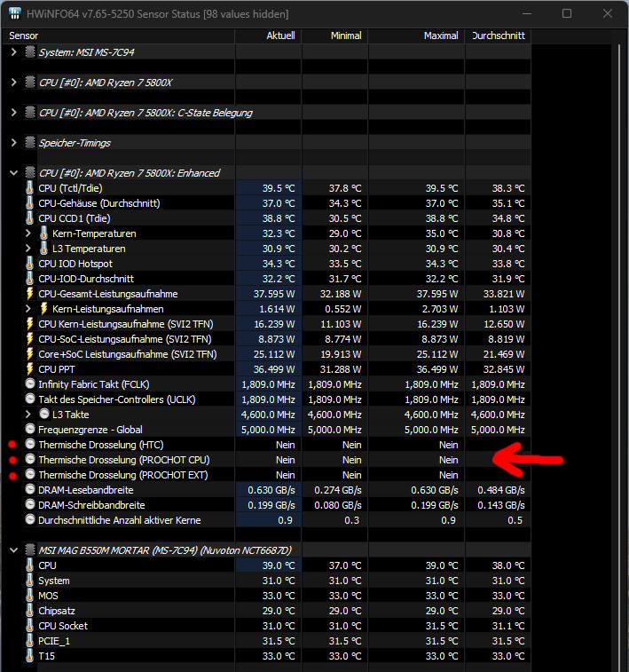Click thermometer icon beside CPU-Gehäuse (Durchschnitt)
This screenshot has height=672, width=629.
pos(29,202)
